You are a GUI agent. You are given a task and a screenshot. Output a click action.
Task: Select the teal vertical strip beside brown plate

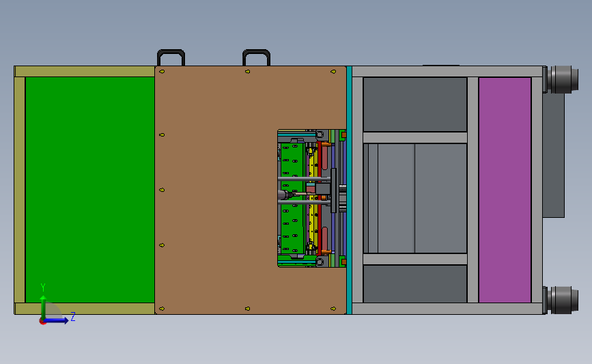click(349, 190)
